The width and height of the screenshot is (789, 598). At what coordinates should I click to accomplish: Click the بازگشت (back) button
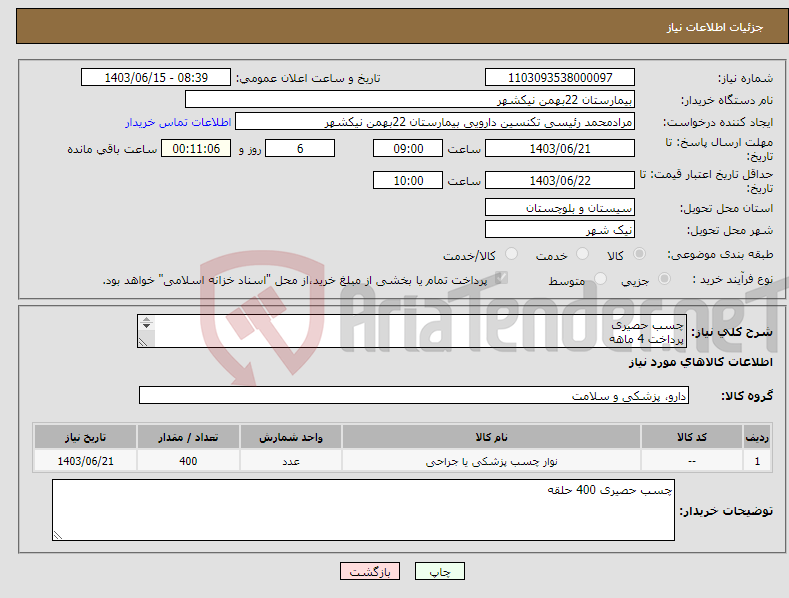pyautogui.click(x=370, y=571)
